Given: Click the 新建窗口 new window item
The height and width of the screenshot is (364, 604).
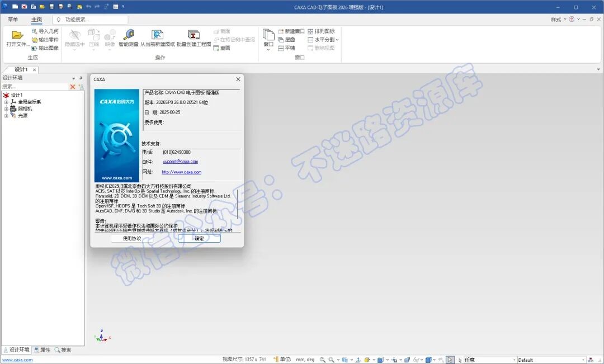Looking at the screenshot, I should coord(291,31).
